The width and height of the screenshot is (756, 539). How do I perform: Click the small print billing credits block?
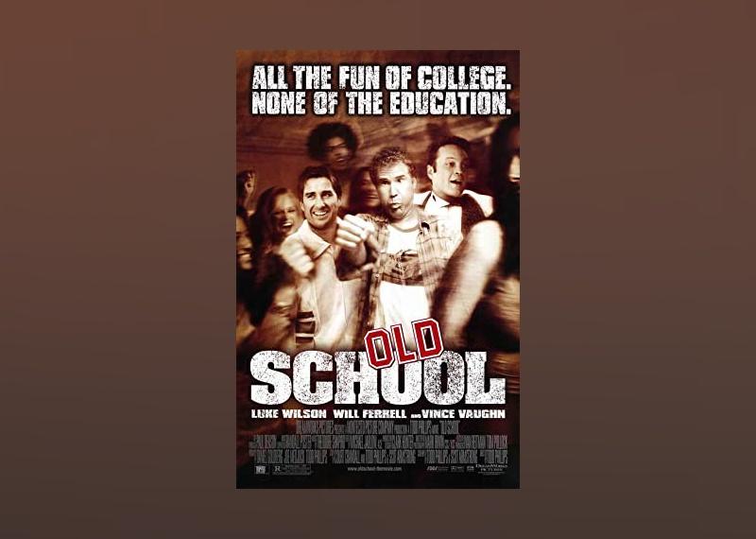(x=378, y=443)
